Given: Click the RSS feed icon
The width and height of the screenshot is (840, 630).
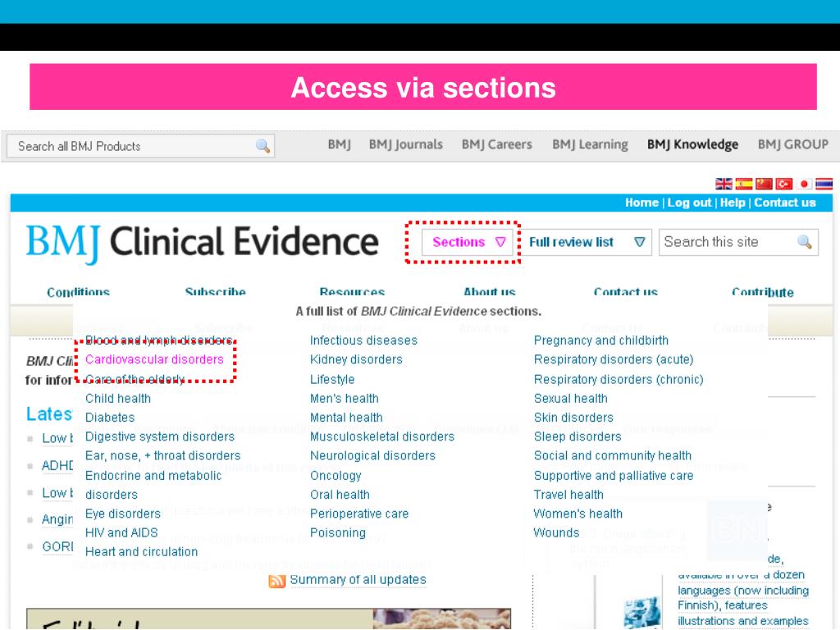Looking at the screenshot, I should pyautogui.click(x=276, y=581).
